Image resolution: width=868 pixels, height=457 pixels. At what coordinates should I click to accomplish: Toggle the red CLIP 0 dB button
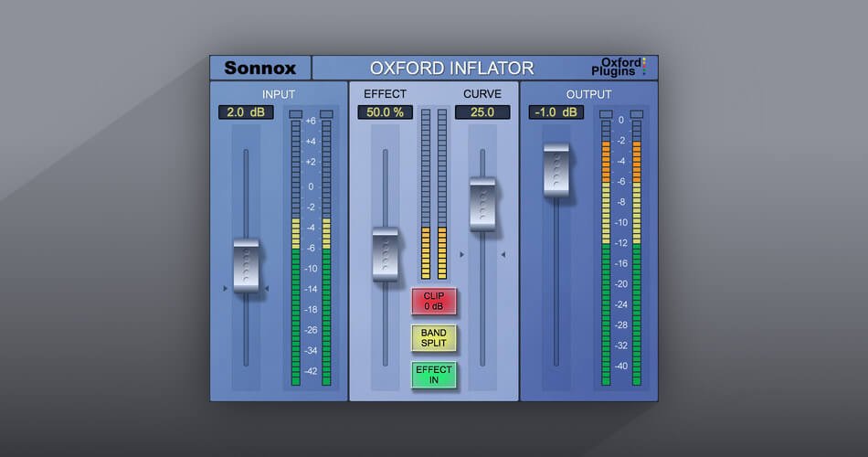(433, 301)
